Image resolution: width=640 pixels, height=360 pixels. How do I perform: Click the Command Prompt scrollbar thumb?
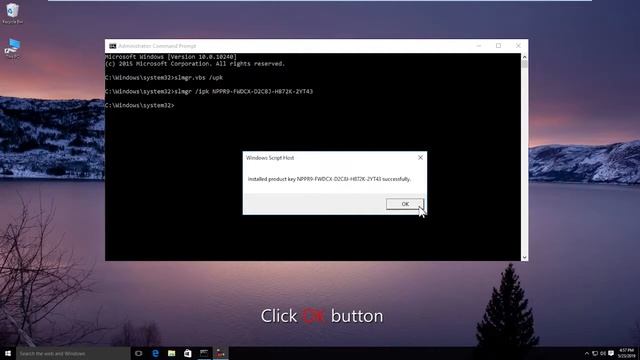524,64
